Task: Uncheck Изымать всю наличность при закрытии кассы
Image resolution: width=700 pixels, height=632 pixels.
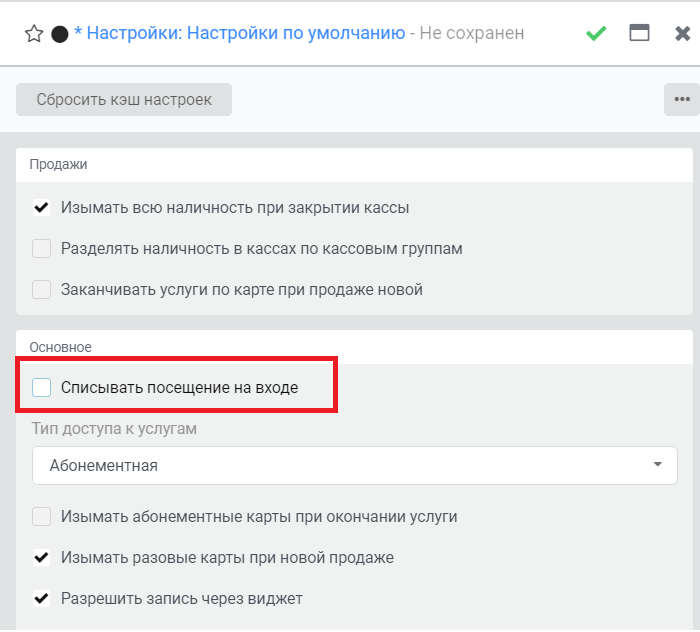Action: click(x=42, y=208)
